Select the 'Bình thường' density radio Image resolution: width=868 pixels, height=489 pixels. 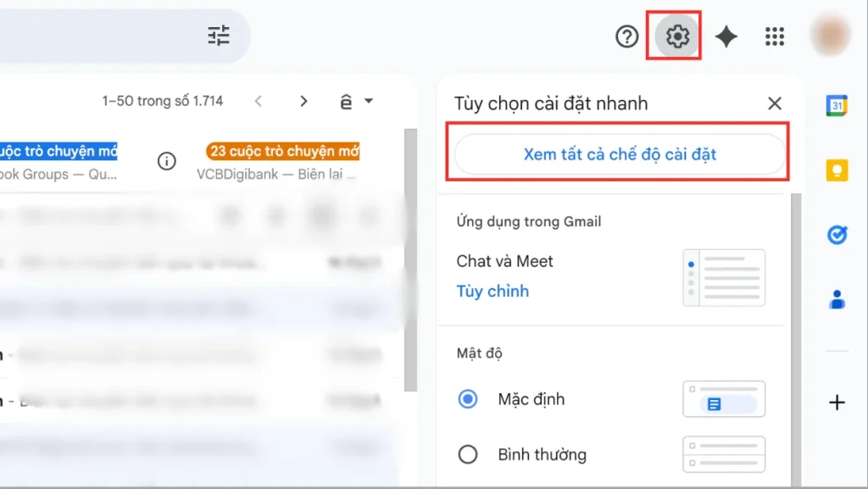pyautogui.click(x=468, y=454)
